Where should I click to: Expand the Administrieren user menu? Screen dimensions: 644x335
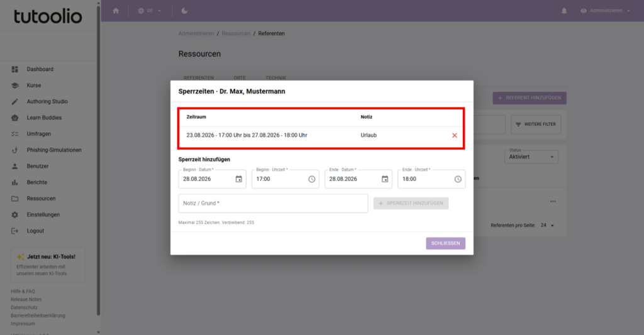pyautogui.click(x=606, y=11)
